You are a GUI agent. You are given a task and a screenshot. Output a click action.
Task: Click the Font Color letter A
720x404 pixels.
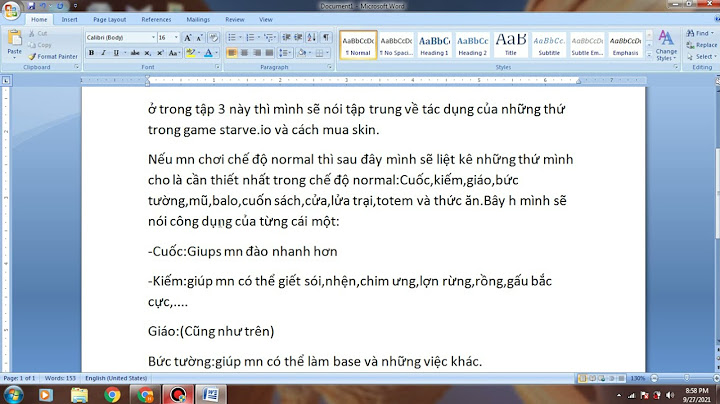click(208, 53)
